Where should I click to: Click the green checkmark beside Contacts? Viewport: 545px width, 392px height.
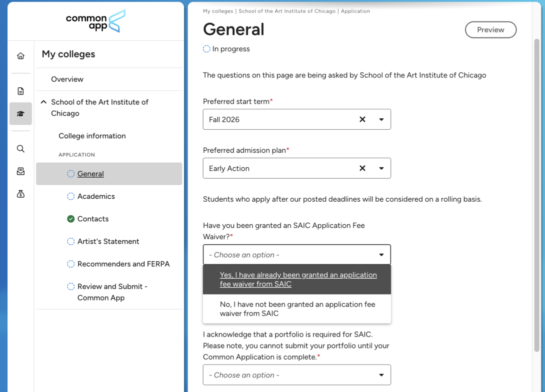tap(70, 219)
